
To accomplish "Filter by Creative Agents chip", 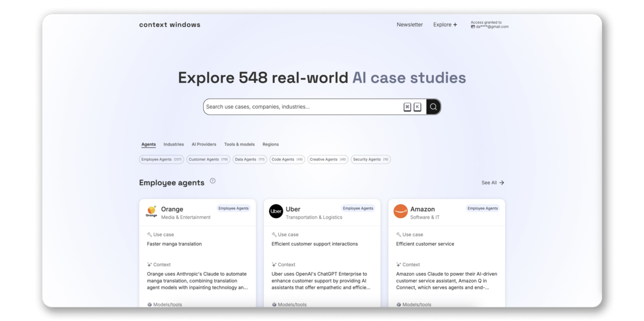I will 328,160.
